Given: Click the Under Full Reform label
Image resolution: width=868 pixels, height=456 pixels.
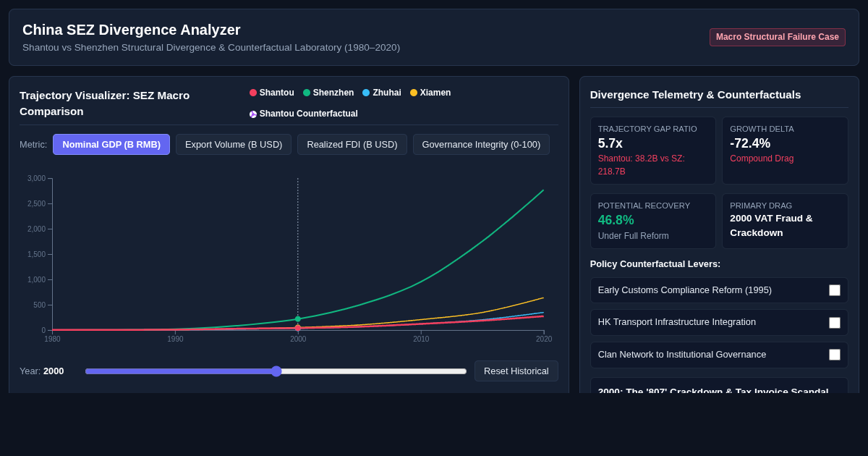Looking at the screenshot, I should click(634, 236).
